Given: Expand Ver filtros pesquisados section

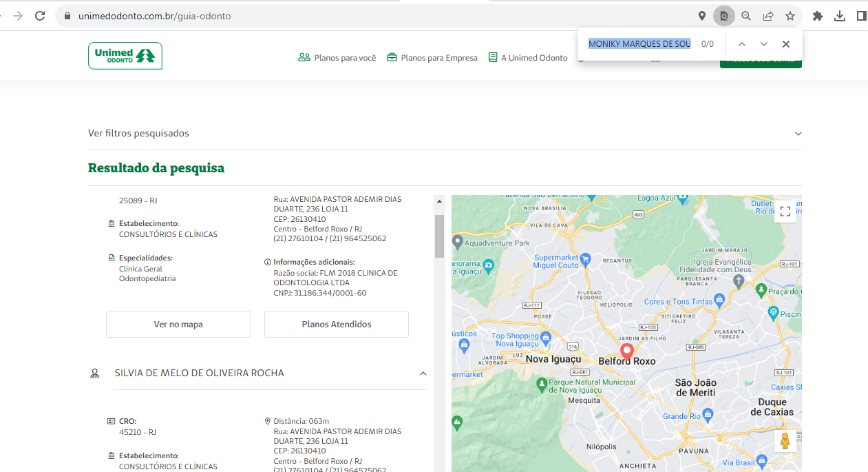Looking at the screenshot, I should coord(798,134).
